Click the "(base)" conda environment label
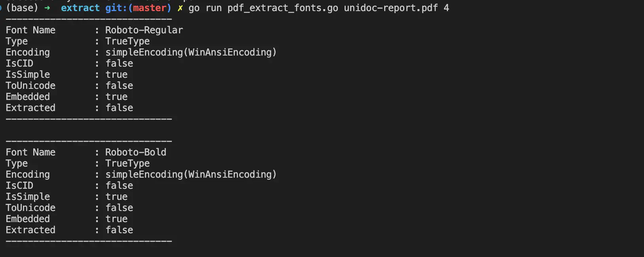This screenshot has height=257, width=644. point(22,8)
